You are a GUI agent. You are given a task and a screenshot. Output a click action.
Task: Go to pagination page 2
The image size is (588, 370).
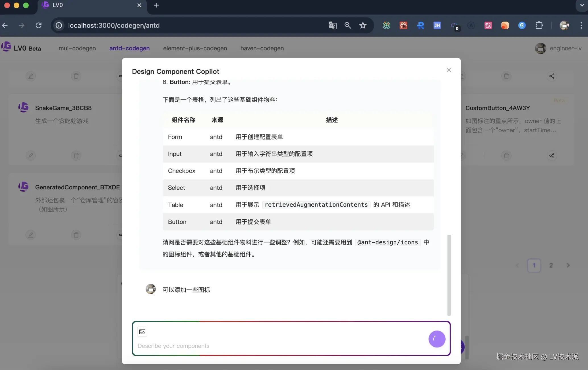tap(551, 265)
